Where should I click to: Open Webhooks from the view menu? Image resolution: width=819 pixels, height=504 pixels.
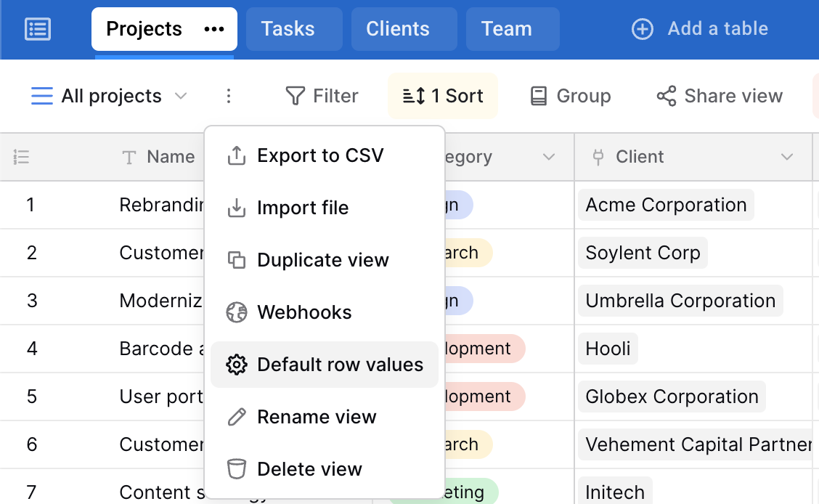coord(325,312)
